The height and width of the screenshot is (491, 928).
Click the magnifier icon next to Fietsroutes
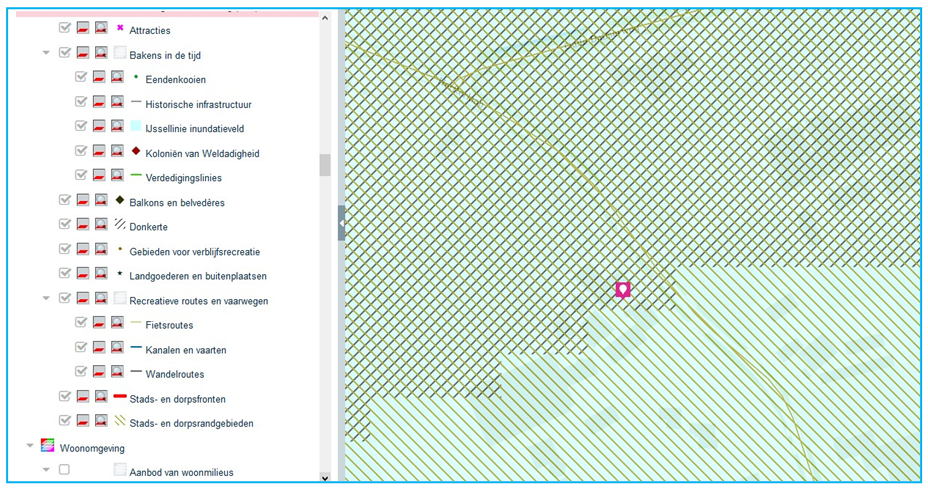pyautogui.click(x=117, y=323)
